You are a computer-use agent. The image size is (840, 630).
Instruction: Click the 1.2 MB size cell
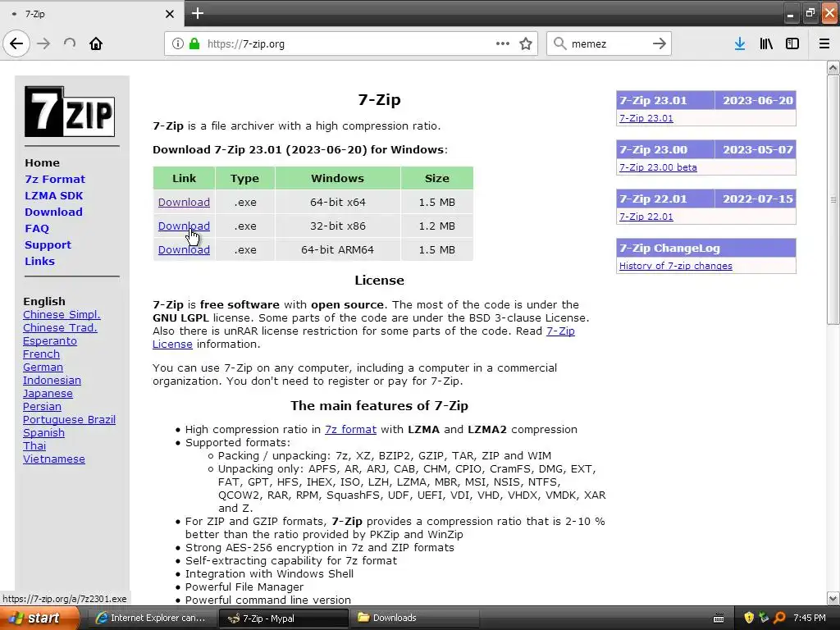436,226
